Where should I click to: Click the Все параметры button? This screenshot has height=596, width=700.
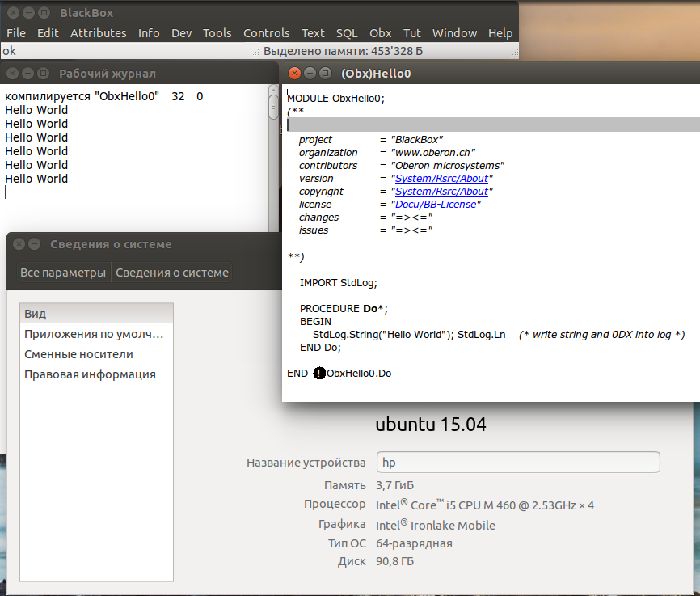click(63, 273)
